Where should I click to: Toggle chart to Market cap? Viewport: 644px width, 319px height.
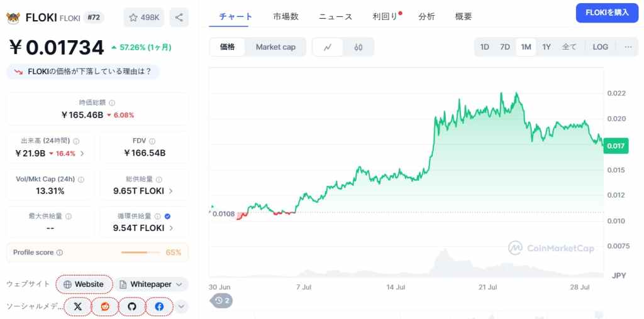coord(275,47)
